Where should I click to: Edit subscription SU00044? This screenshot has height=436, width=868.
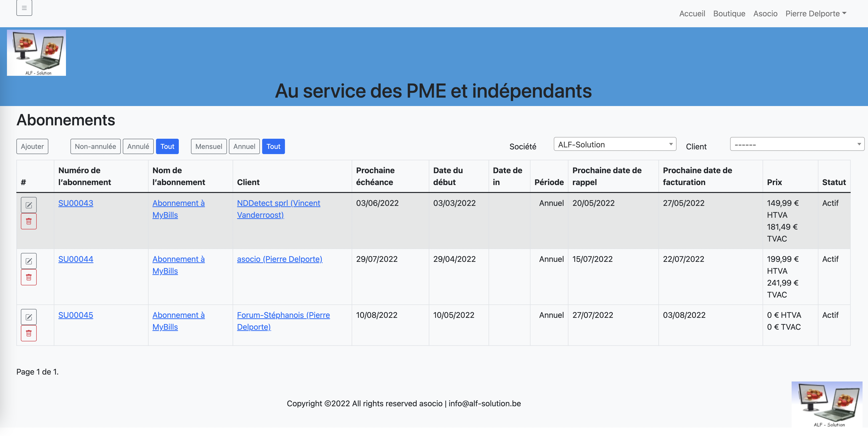pos(29,261)
